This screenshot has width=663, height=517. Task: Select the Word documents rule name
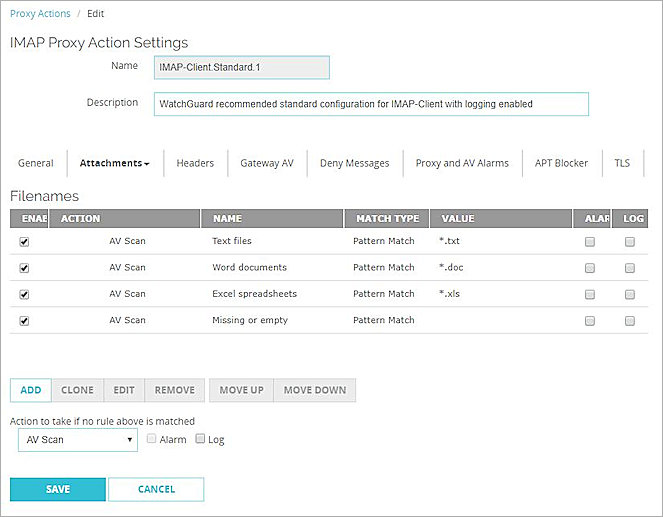[x=249, y=268]
